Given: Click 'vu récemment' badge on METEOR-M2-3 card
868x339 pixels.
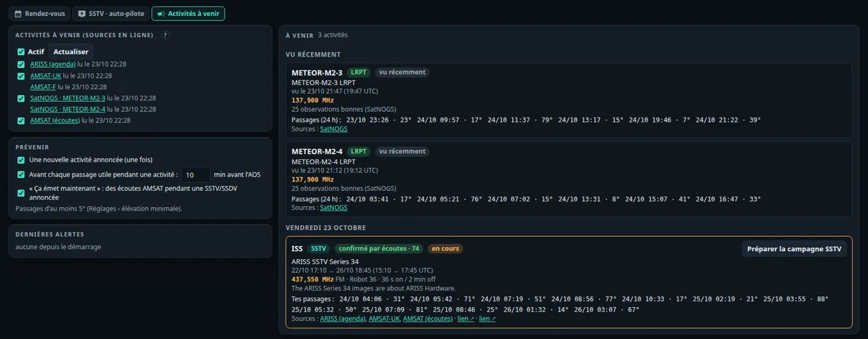Looking at the screenshot, I should click(402, 72).
